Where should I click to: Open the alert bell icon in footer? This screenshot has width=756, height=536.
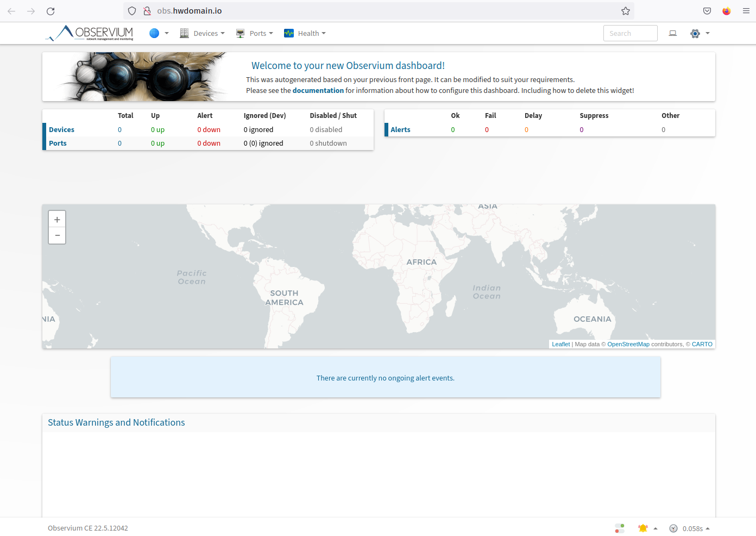point(643,528)
